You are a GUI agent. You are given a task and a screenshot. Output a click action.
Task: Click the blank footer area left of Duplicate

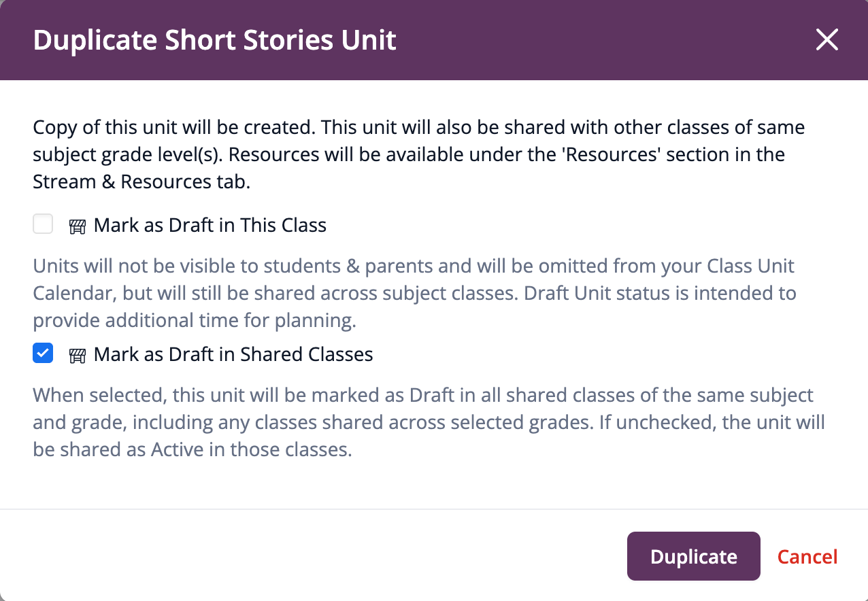306,557
